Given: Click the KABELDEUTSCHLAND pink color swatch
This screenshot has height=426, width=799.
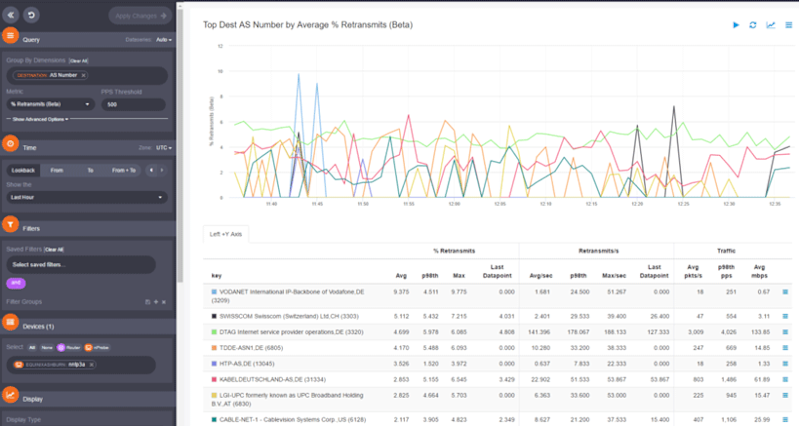Looking at the screenshot, I should (x=214, y=380).
